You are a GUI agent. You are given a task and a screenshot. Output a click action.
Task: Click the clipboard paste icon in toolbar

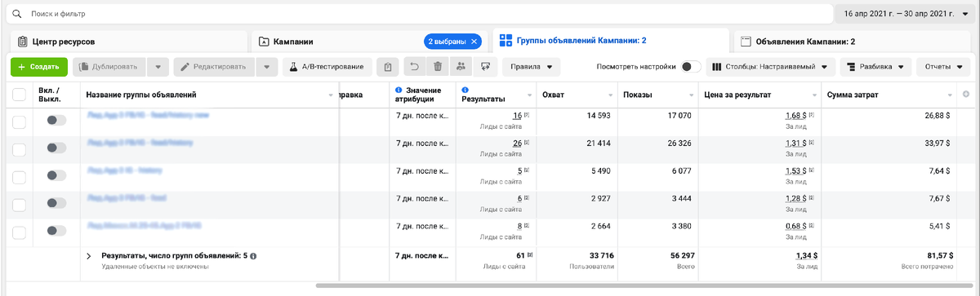(x=389, y=67)
